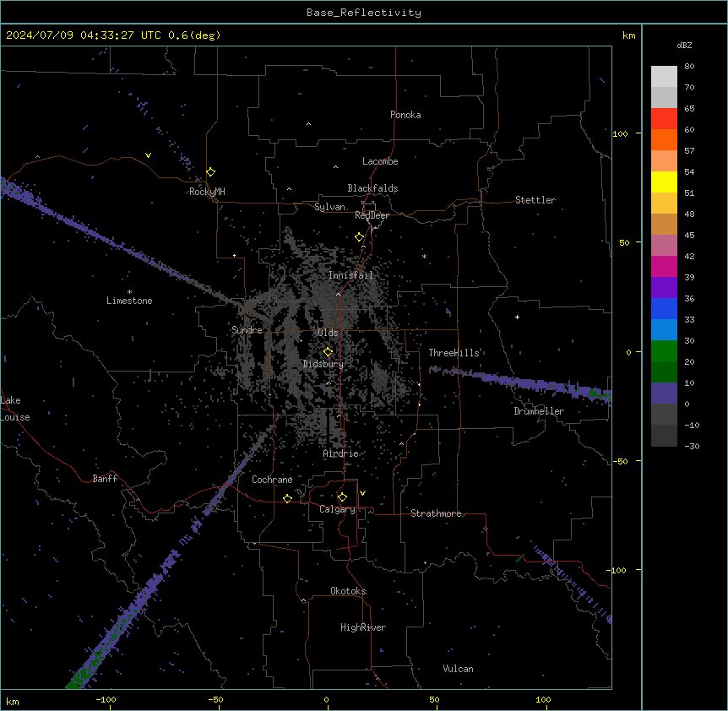Click the yellow diamond marker below Cochrane
This screenshot has width=728, height=711.
(x=288, y=498)
